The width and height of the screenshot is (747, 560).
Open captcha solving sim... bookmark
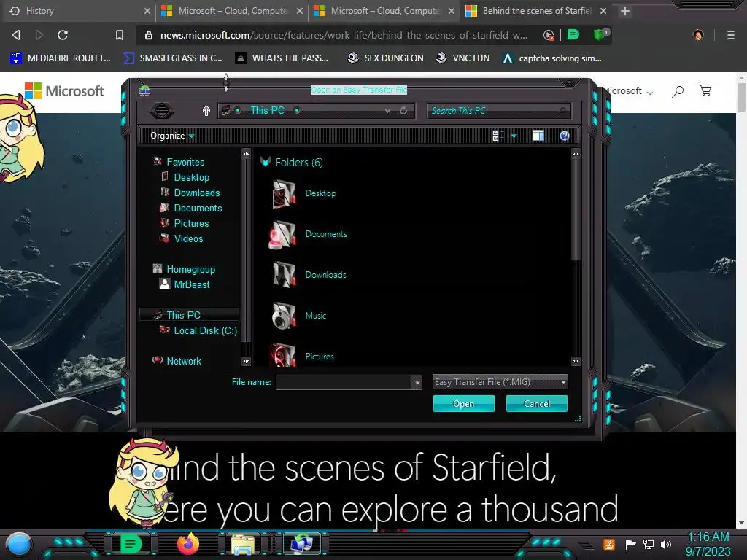tap(553, 58)
